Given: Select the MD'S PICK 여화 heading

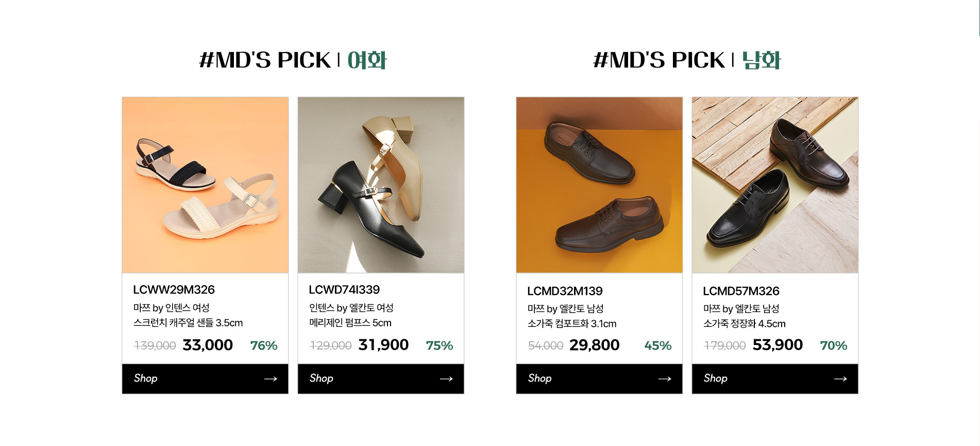Looking at the screenshot, I should pyautogui.click(x=293, y=60).
